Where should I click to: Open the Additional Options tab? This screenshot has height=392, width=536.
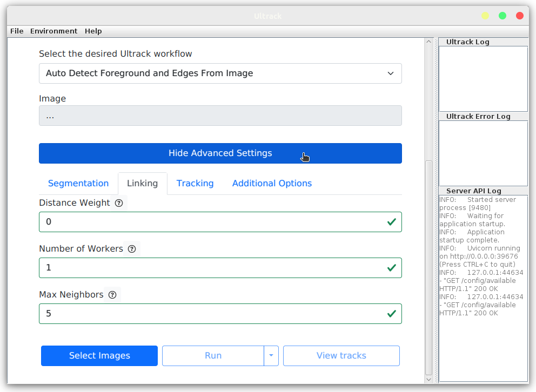pyautogui.click(x=272, y=184)
